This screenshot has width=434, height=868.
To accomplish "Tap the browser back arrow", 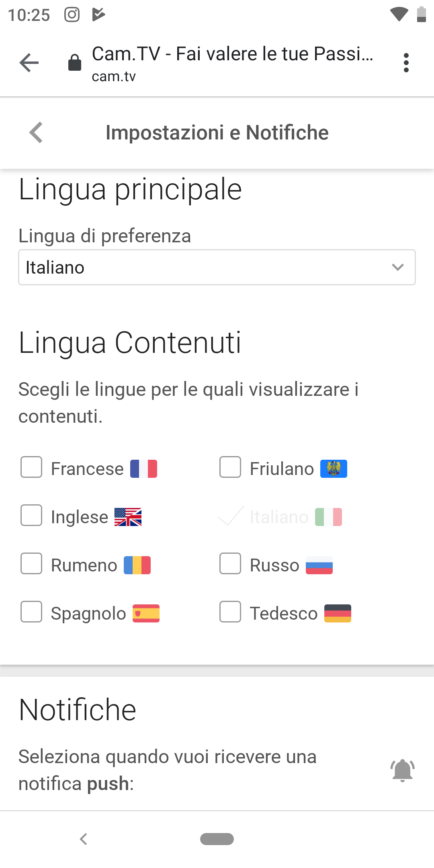I will 29,63.
